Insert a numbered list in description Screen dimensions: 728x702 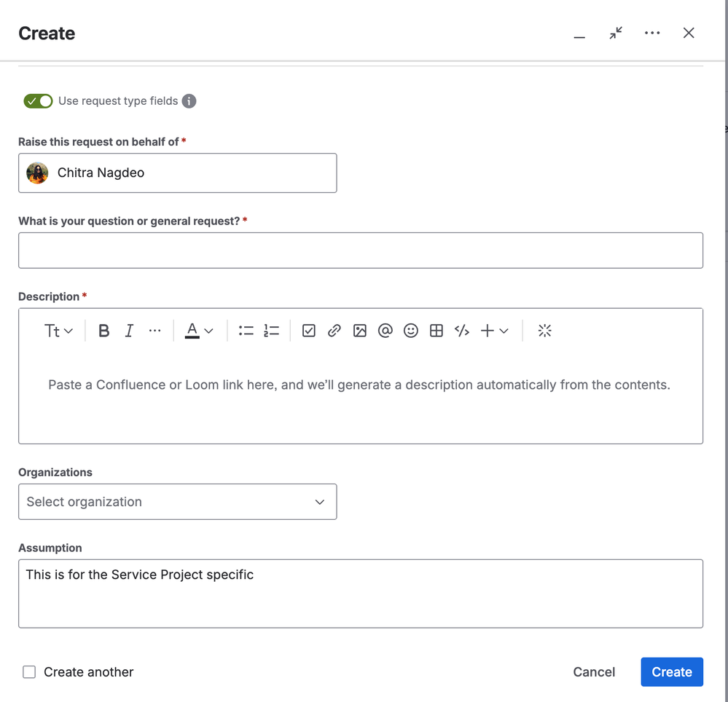[x=271, y=331]
